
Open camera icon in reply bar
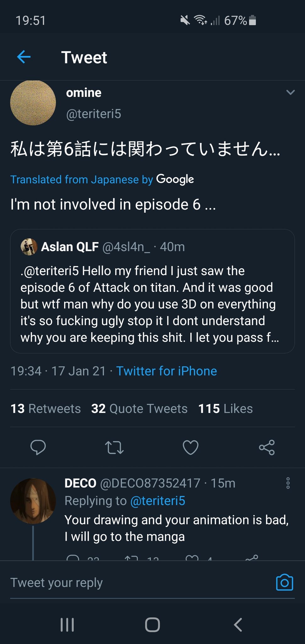tap(285, 582)
